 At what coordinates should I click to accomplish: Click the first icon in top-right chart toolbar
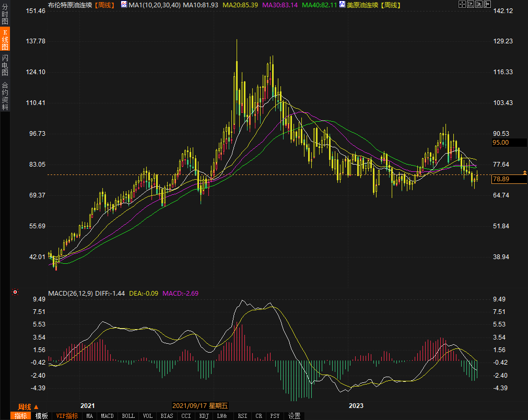pyautogui.click(x=462, y=4)
